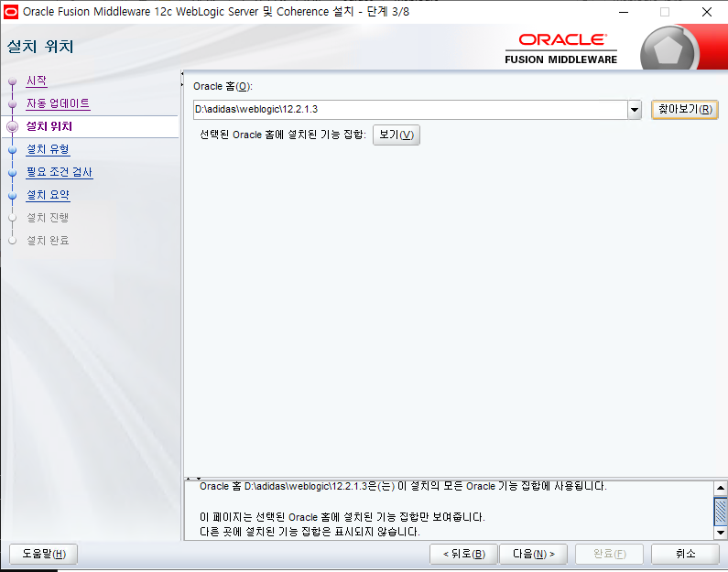This screenshot has width=728, height=572.
Task: Close the installer window
Action: coord(707,12)
